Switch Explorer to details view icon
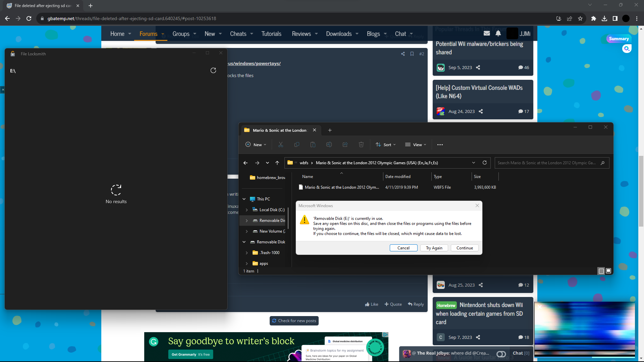 [601, 271]
